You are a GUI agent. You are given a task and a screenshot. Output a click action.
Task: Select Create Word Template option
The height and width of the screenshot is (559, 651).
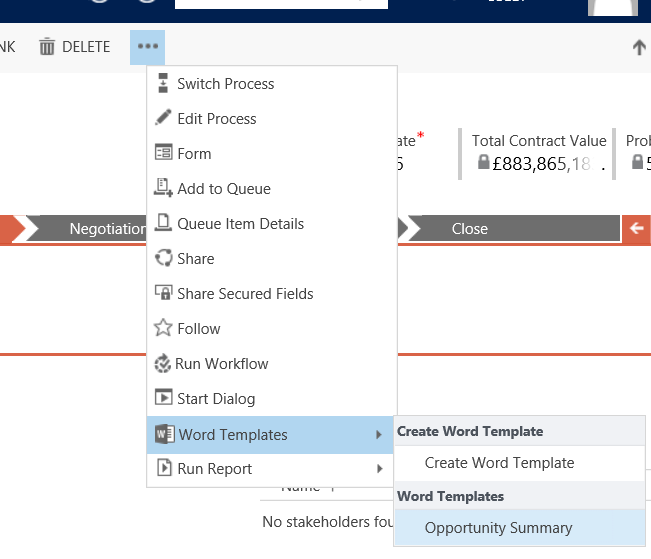click(x=499, y=463)
